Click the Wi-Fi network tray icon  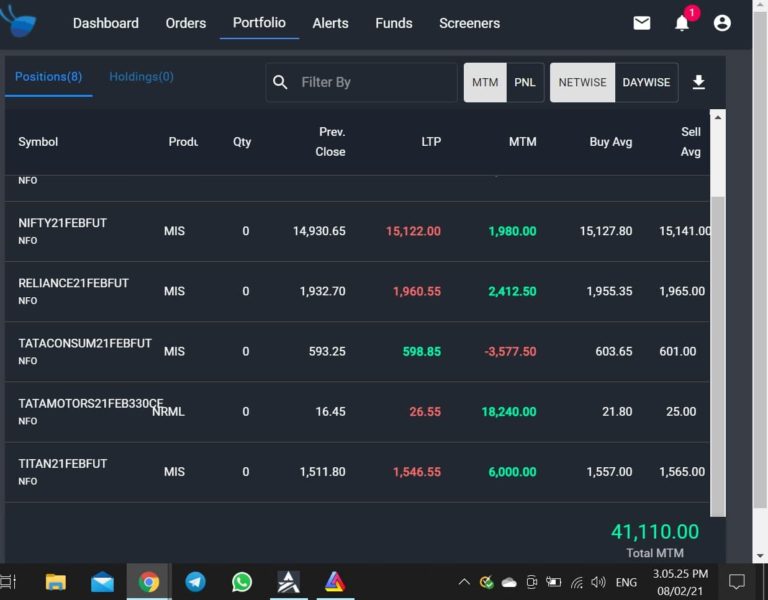click(x=576, y=582)
